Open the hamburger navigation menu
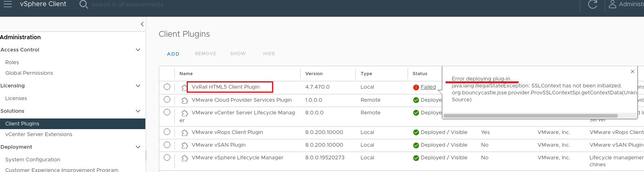This screenshot has width=644, height=172. point(7,4)
